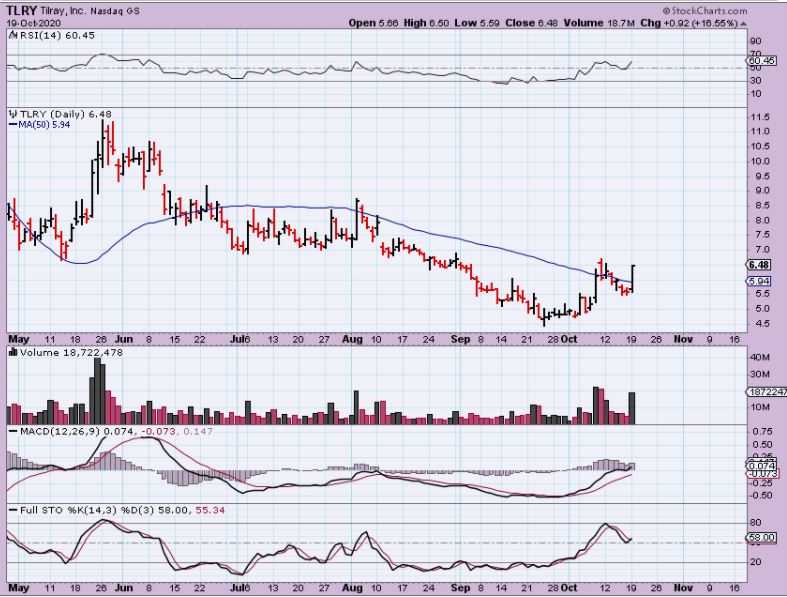Click the blue line marker before MA(50)
787x597 pixels.
pyautogui.click(x=13, y=125)
